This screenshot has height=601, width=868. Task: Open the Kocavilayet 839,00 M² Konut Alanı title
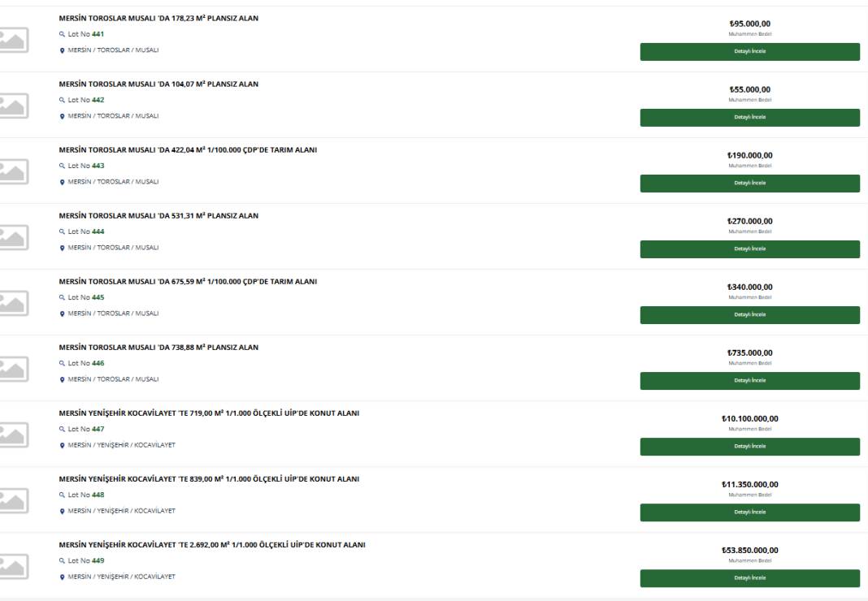(209, 479)
